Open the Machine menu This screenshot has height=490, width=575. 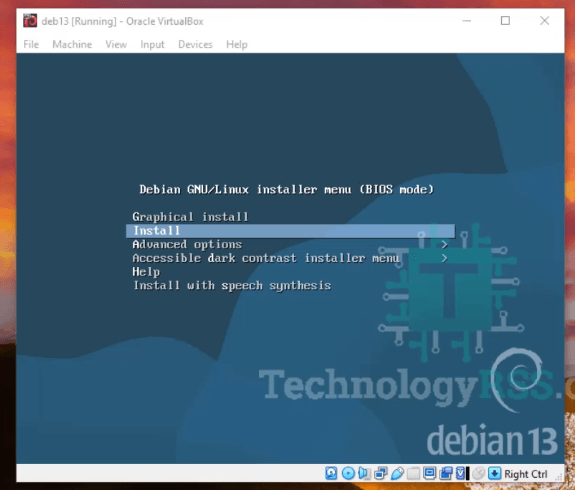point(72,44)
